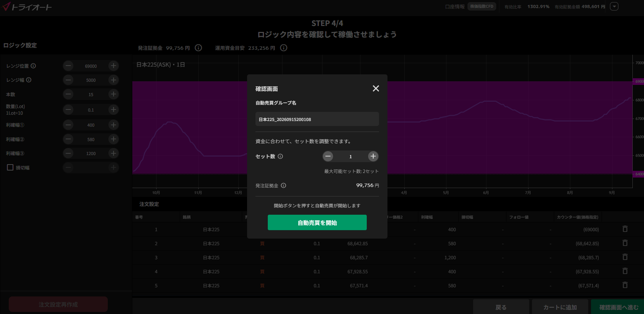Image resolution: width=644 pixels, height=314 pixels.
Task: Open info icon next to dialog 発注証拠金
Action: click(284, 186)
